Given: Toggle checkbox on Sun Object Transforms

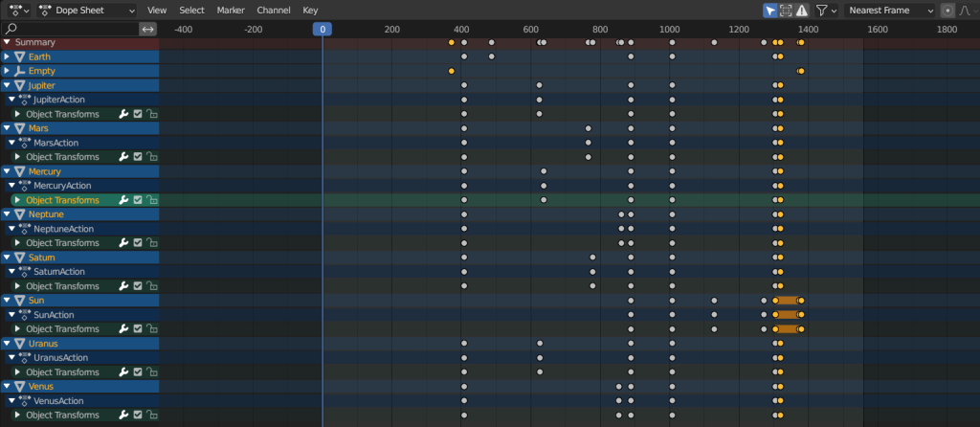Looking at the screenshot, I should click(138, 329).
